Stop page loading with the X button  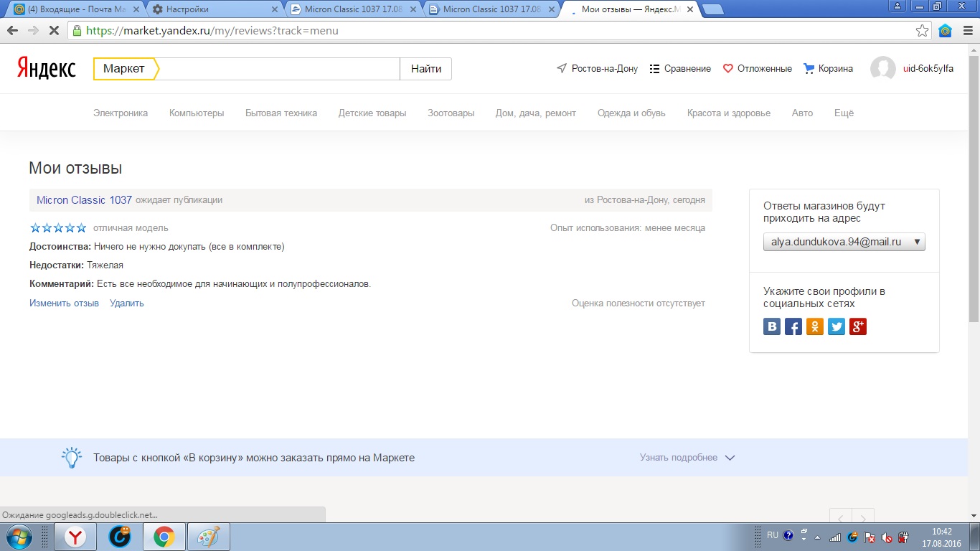[55, 31]
